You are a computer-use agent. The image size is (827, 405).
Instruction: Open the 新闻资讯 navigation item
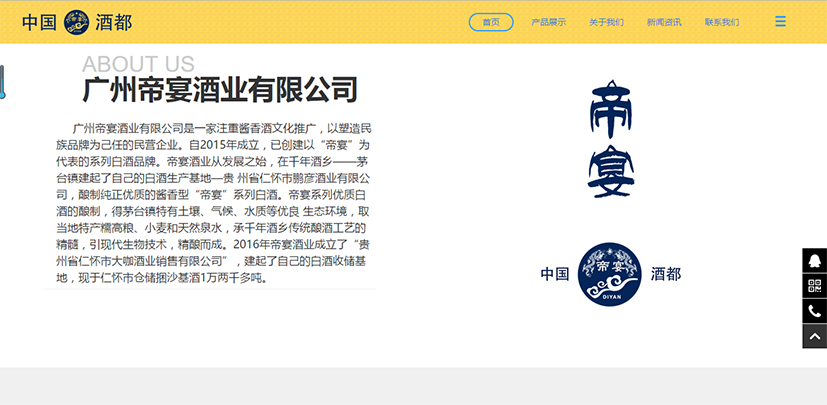664,22
